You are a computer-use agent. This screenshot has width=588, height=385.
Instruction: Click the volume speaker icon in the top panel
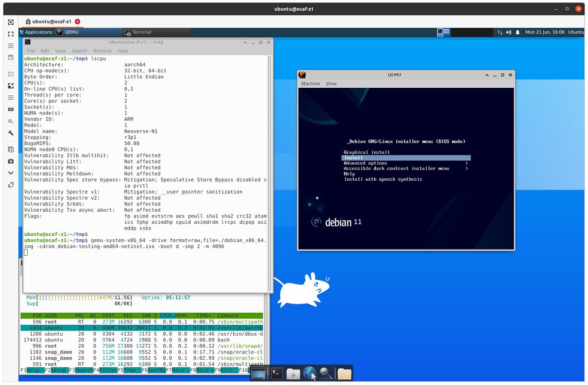click(x=509, y=32)
